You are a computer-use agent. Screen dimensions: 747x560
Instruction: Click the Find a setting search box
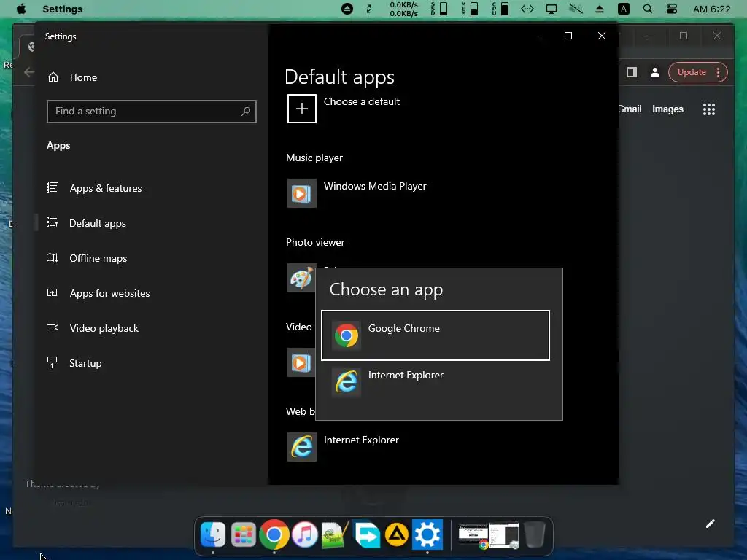(152, 112)
